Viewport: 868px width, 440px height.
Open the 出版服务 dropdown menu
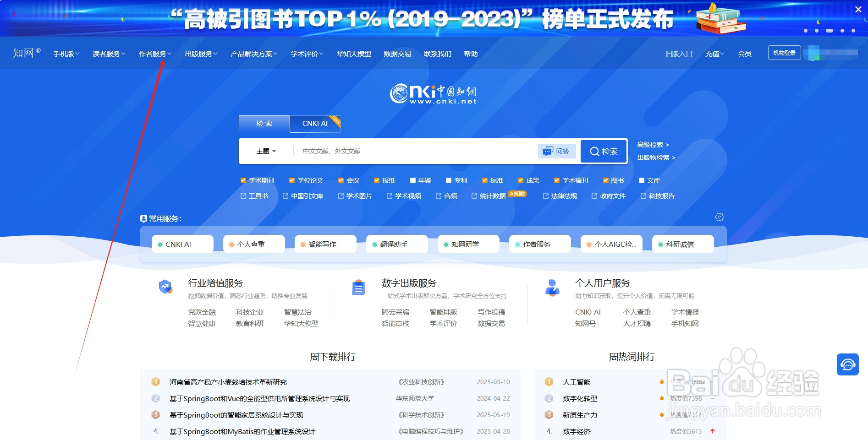200,53
